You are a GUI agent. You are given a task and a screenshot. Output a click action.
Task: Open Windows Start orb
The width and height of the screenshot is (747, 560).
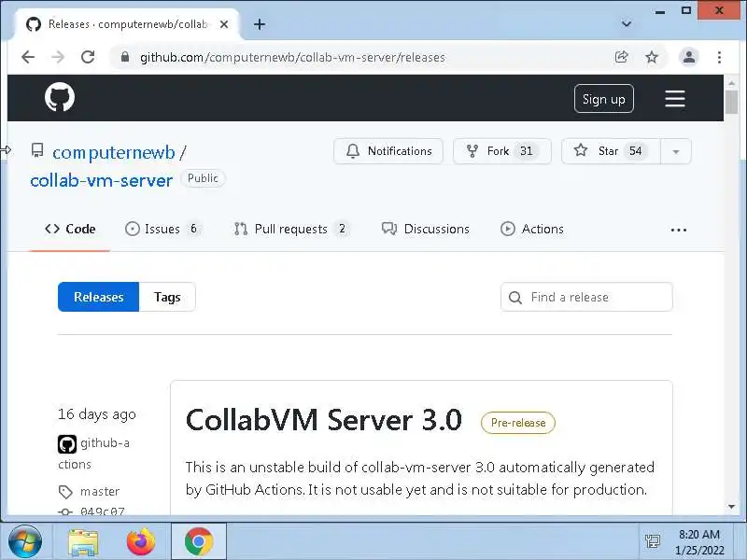click(25, 541)
